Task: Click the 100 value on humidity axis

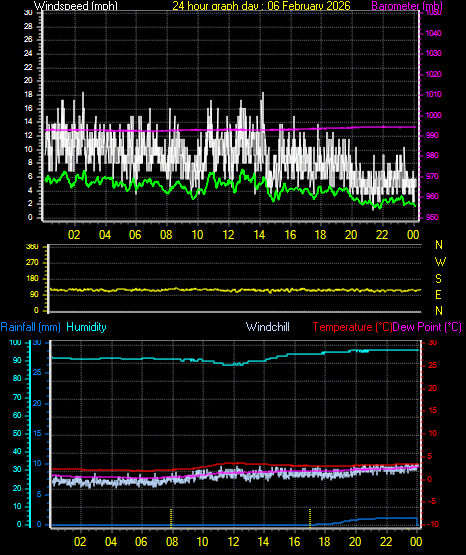Action: [x=15, y=343]
